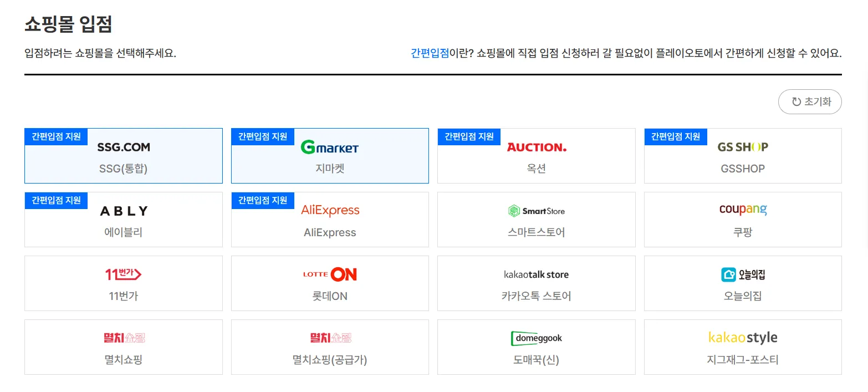Click 간편입점 지원 badge on 에이블리 card

(x=56, y=200)
